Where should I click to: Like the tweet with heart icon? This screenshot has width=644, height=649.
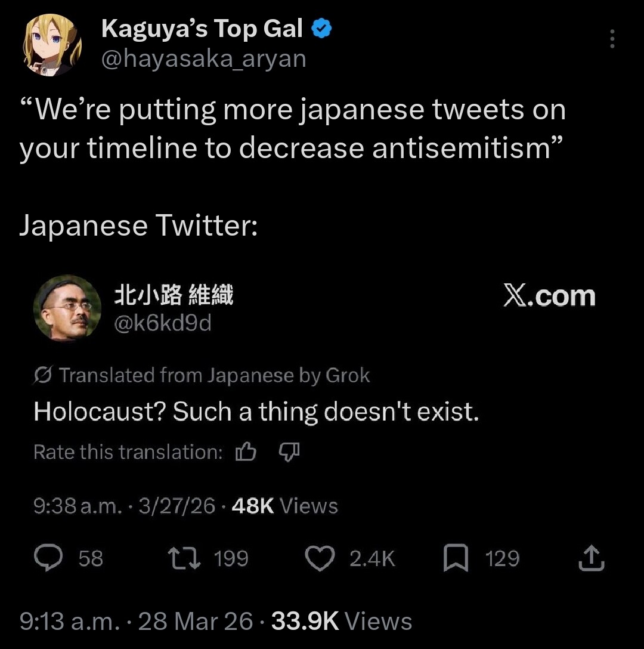point(321,558)
